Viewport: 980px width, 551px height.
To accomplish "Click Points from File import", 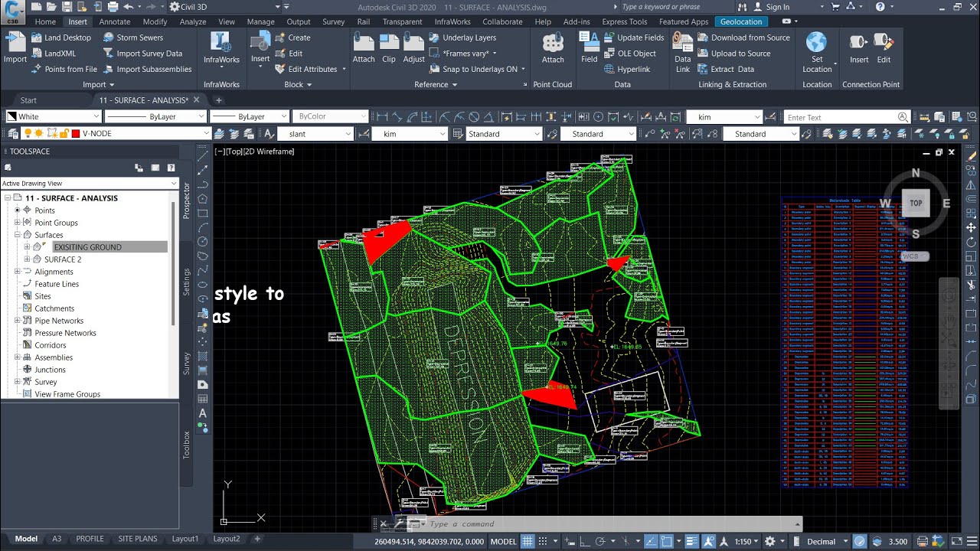I will pos(64,69).
